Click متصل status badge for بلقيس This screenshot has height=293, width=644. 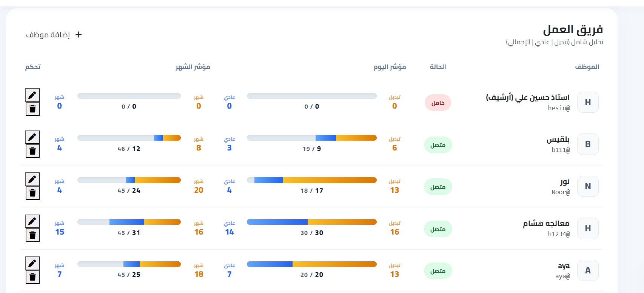[x=438, y=145]
